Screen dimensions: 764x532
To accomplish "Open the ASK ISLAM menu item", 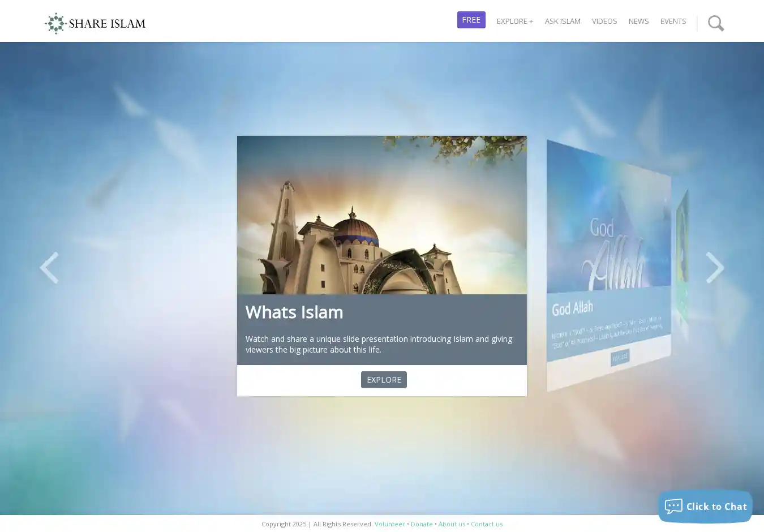I will pos(562,21).
